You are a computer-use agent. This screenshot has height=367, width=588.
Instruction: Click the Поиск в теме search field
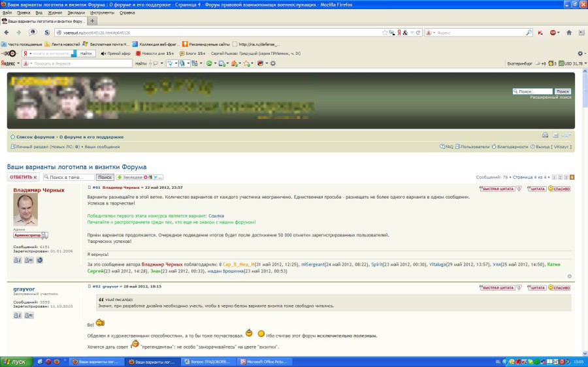[71, 177]
